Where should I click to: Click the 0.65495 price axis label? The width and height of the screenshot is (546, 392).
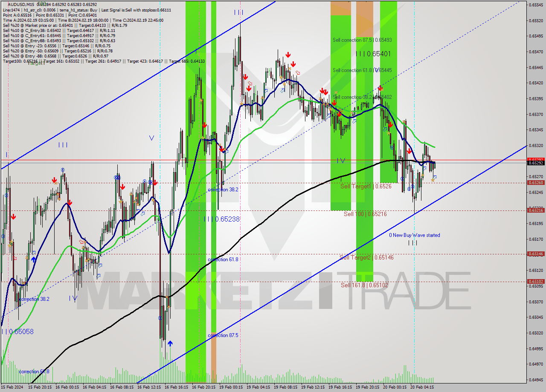coord(536,36)
